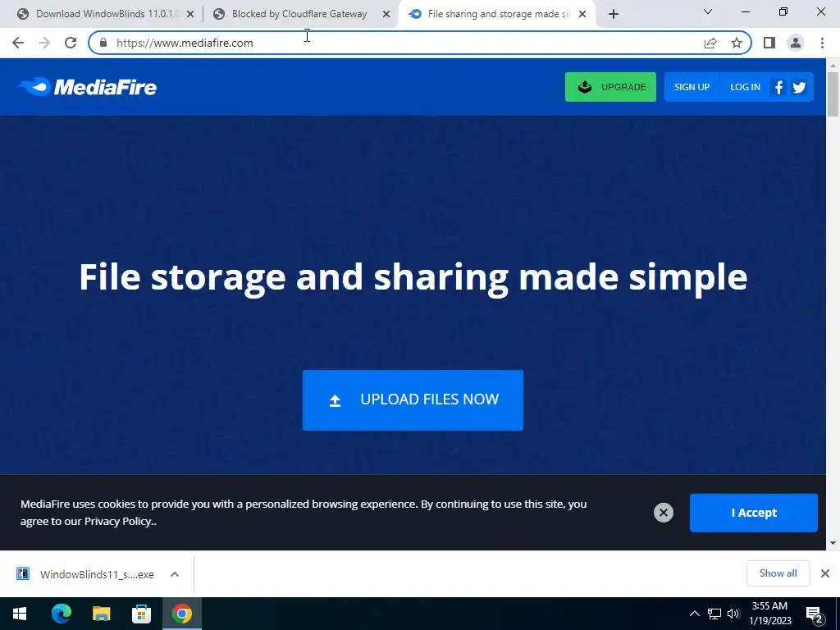Open the Privacy Policy link

tap(118, 521)
